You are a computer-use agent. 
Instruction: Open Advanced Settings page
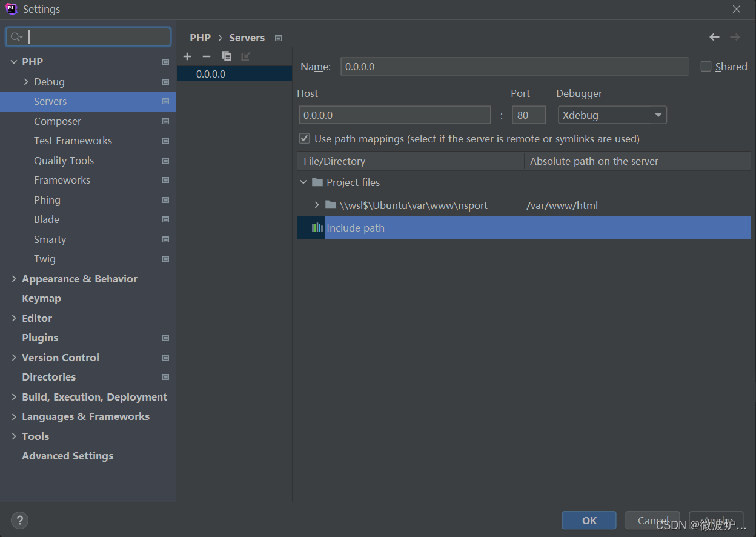point(67,456)
